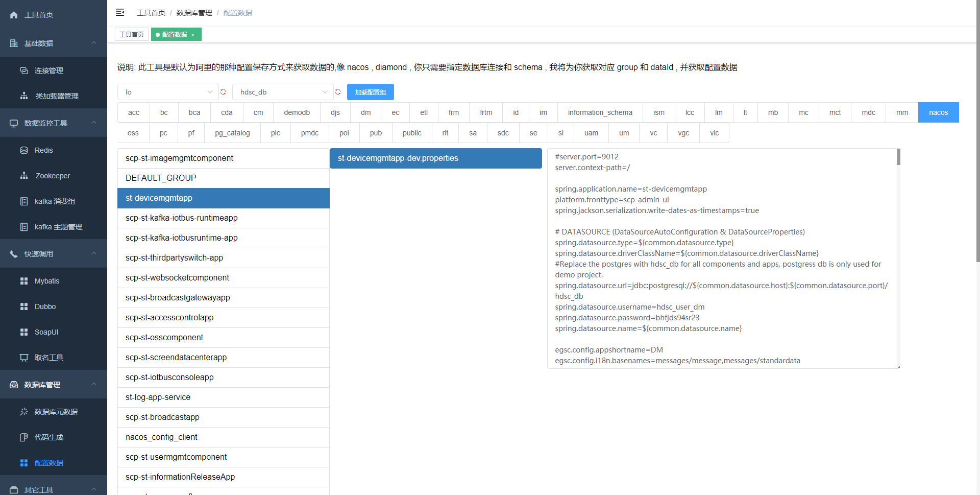The height and width of the screenshot is (495, 980).
Task: Collapse the 数据监控工具 sidebar section
Action: (94, 123)
